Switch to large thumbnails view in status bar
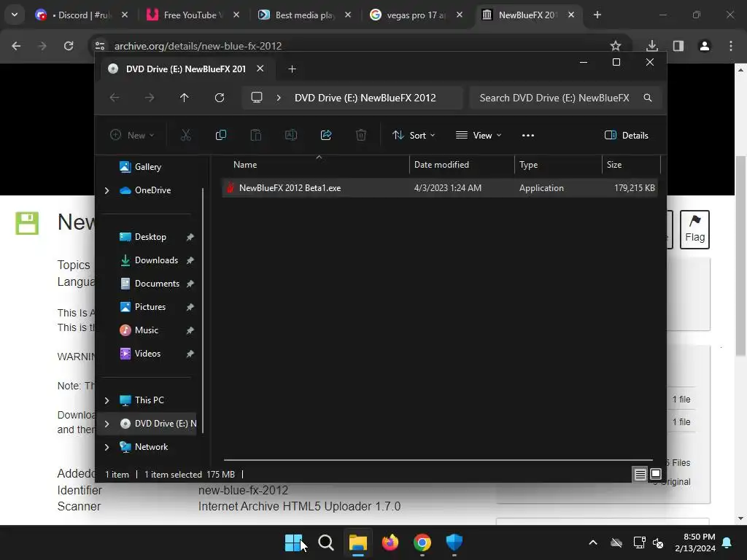 (656, 474)
